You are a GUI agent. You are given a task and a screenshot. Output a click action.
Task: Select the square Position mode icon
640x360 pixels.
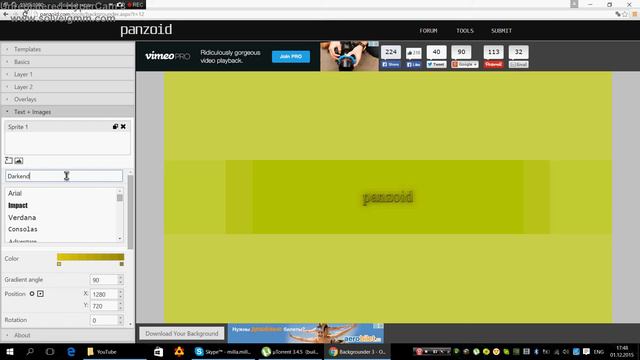(40, 293)
